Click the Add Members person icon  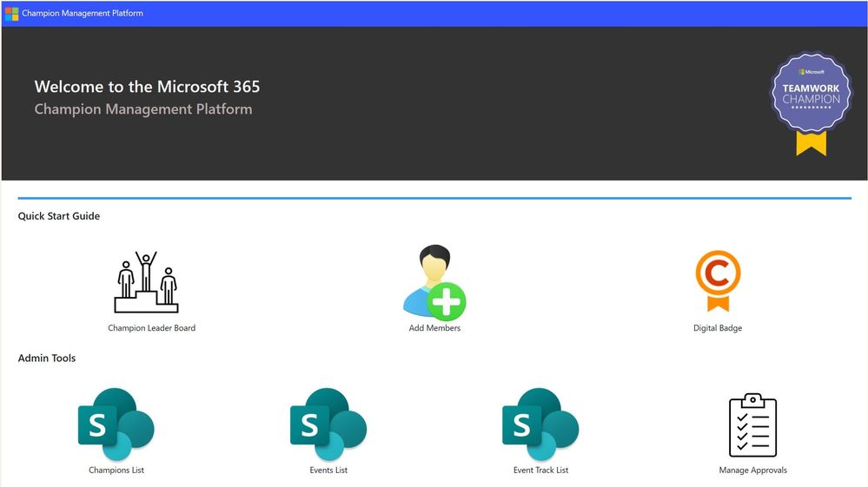pos(434,282)
